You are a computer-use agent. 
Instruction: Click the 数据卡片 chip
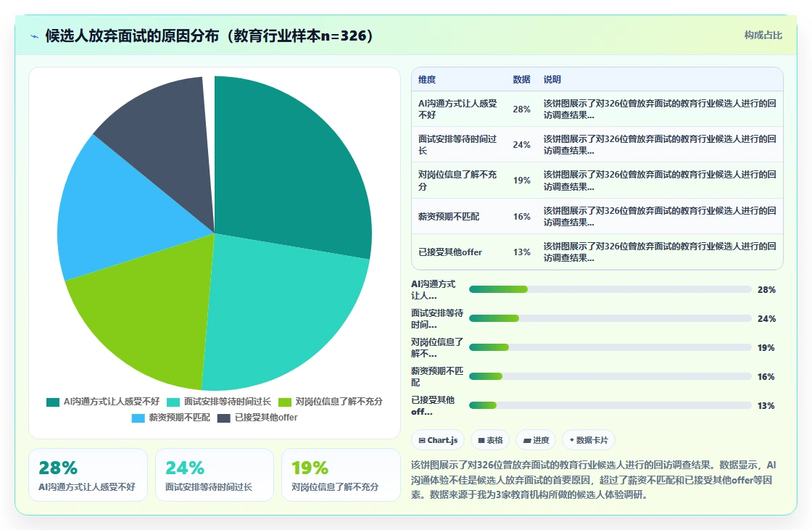pyautogui.click(x=588, y=440)
